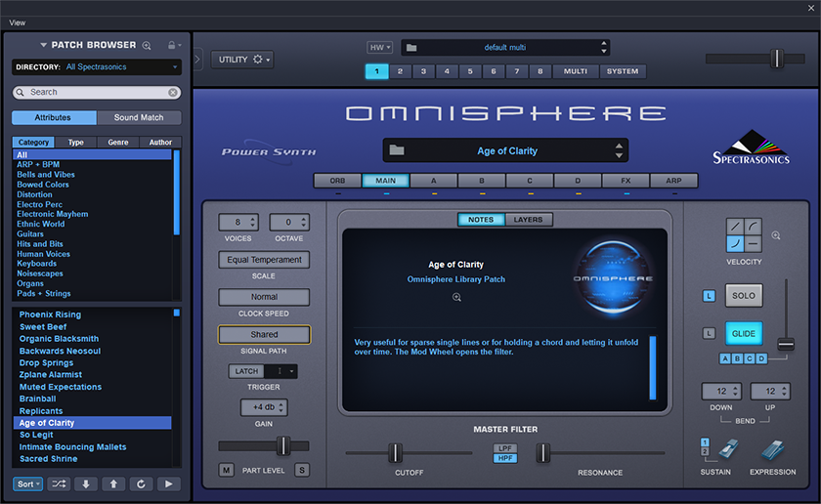The height and width of the screenshot is (504, 821).
Task: Click the Spectrasonics logo
Action: coord(752,147)
